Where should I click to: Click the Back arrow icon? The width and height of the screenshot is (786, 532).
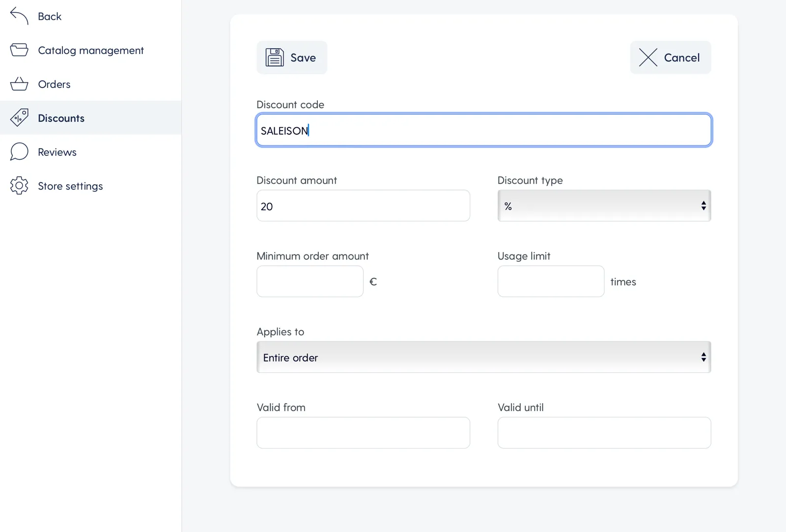coord(19,16)
